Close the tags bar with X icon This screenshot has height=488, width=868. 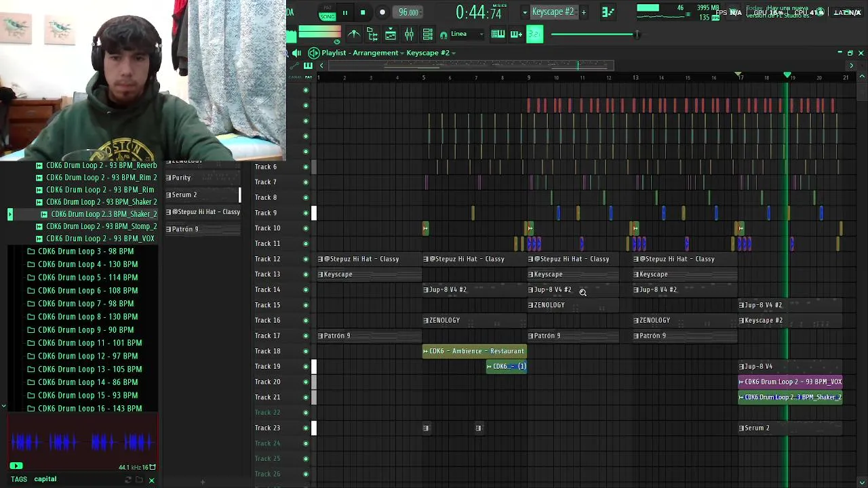click(151, 480)
